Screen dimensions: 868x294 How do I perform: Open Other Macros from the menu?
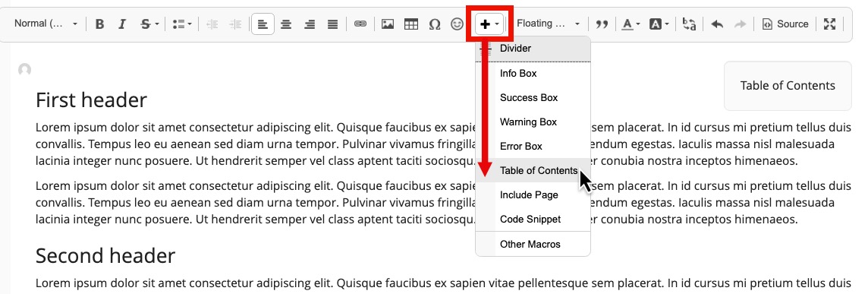533,244
